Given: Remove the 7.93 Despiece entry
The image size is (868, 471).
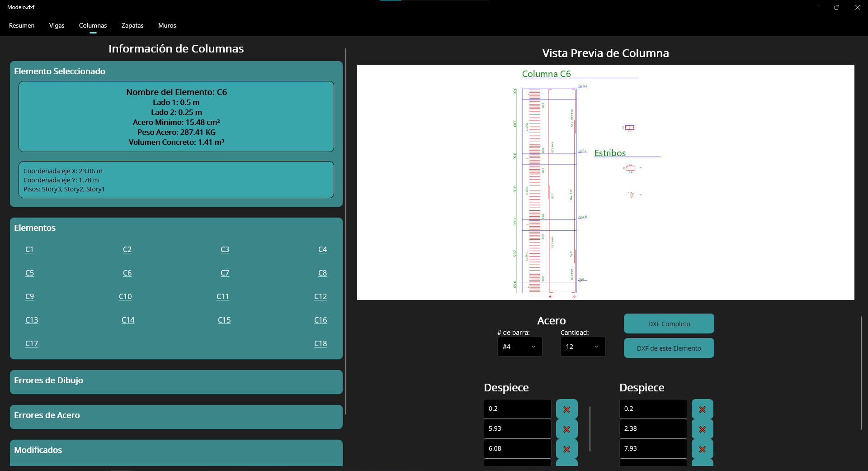Looking at the screenshot, I should (702, 449).
